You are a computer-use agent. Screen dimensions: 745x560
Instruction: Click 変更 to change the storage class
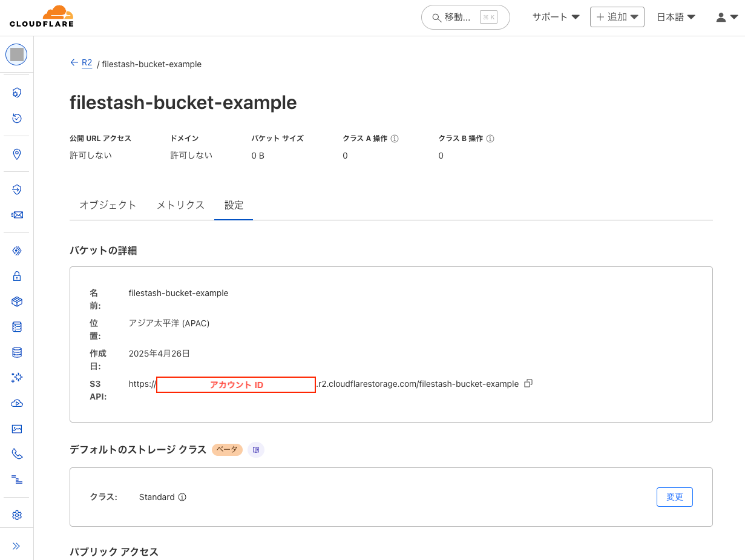[x=674, y=496]
